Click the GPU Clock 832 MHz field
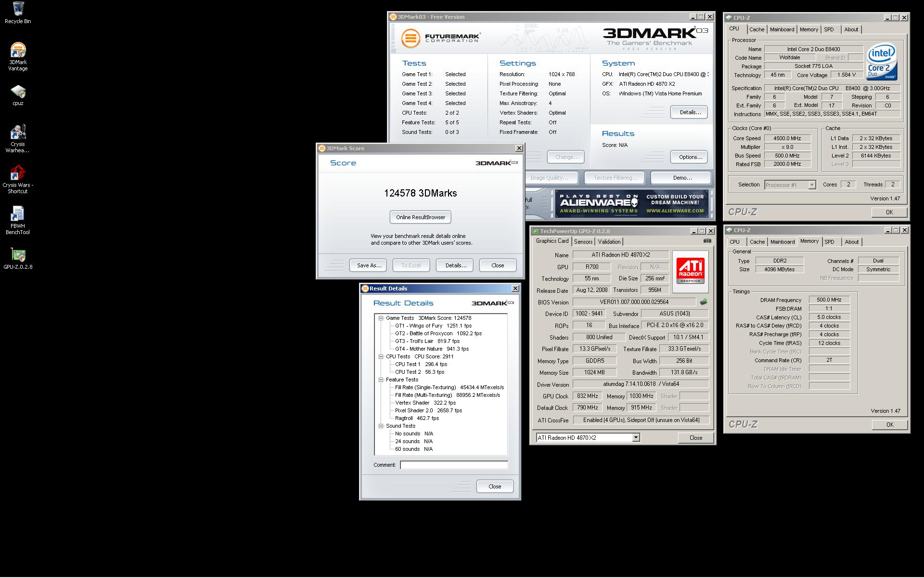 pyautogui.click(x=587, y=396)
